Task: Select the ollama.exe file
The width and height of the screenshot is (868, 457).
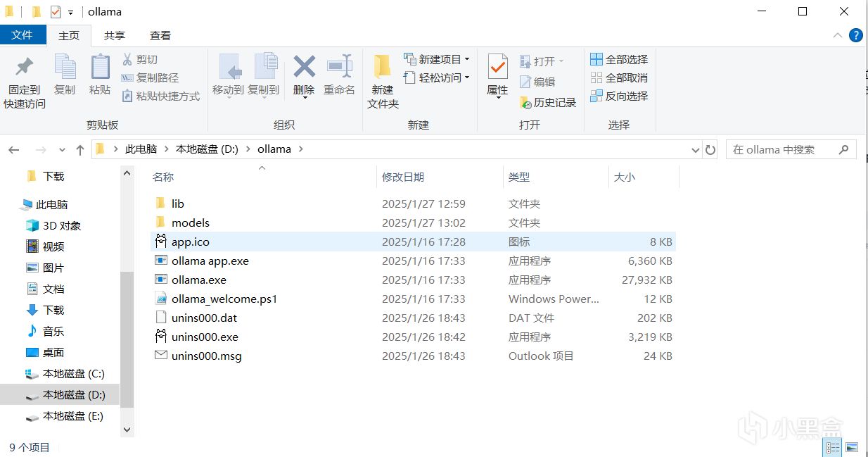Action: pyautogui.click(x=414, y=280)
